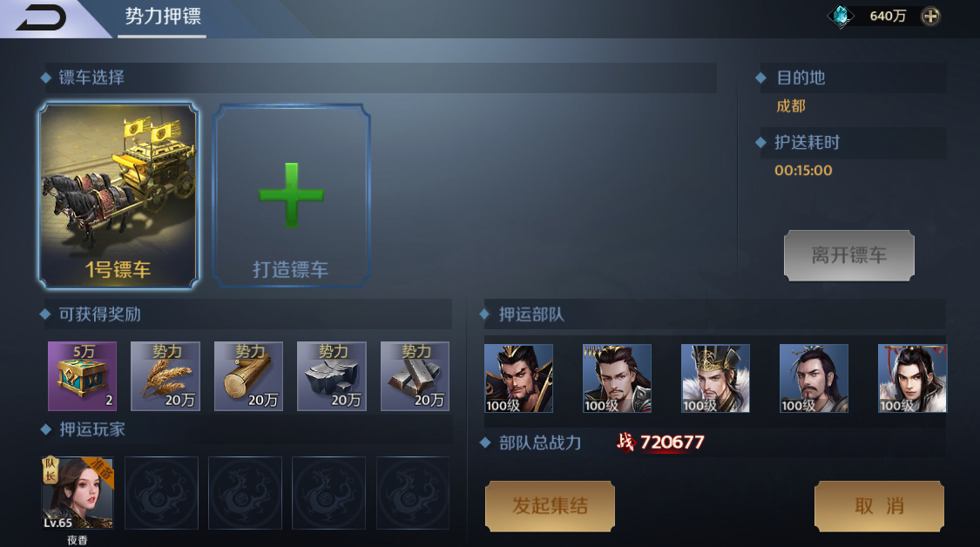This screenshot has height=547, width=980.
Task: Select the first 100级 general portrait
Action: coord(519,378)
